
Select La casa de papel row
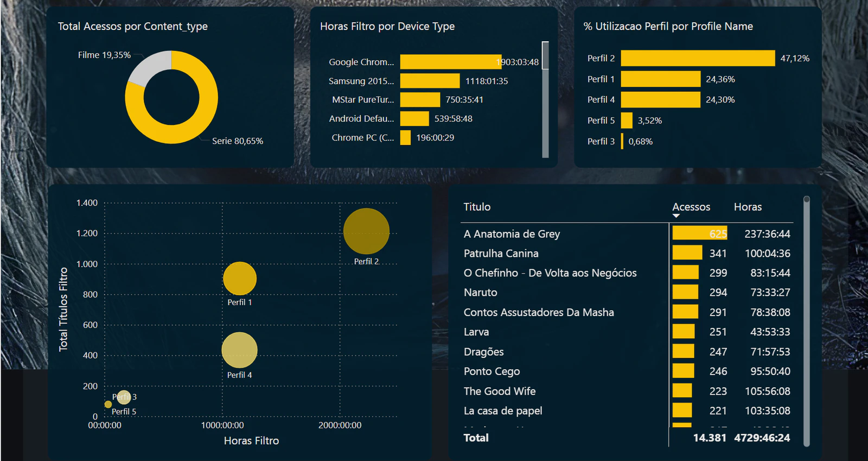point(627,411)
